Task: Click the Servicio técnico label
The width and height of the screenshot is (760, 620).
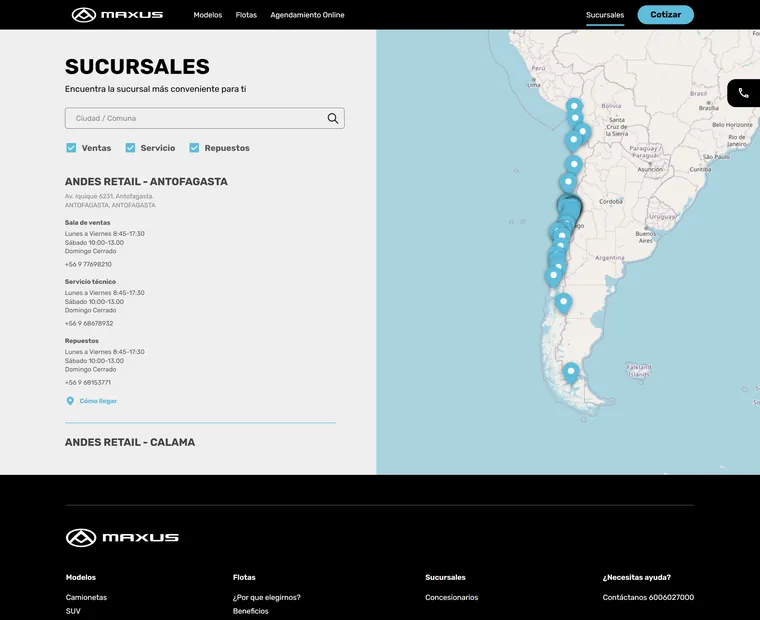Action: [x=90, y=282]
